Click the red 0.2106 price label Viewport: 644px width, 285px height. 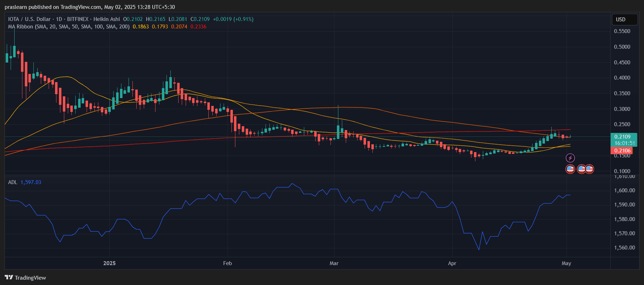622,151
